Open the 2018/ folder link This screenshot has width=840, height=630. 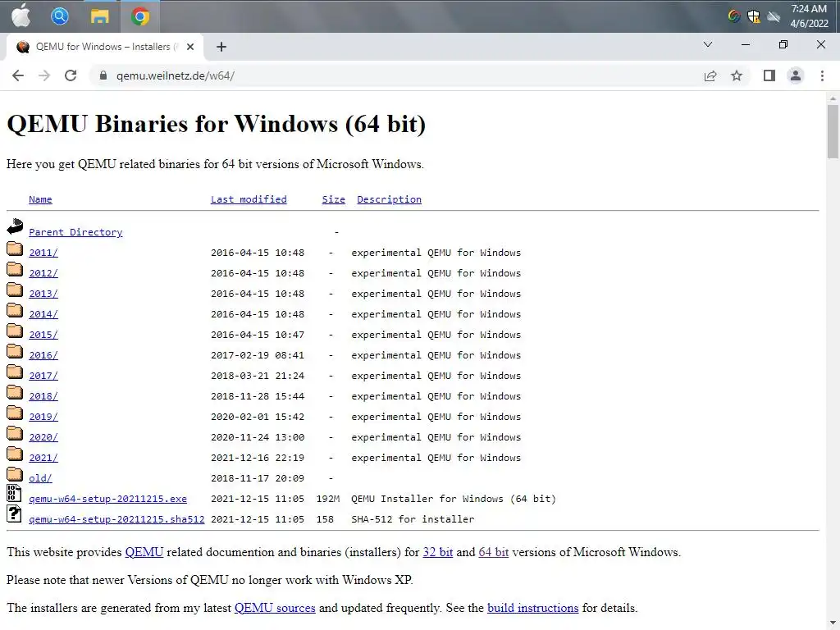click(x=43, y=396)
